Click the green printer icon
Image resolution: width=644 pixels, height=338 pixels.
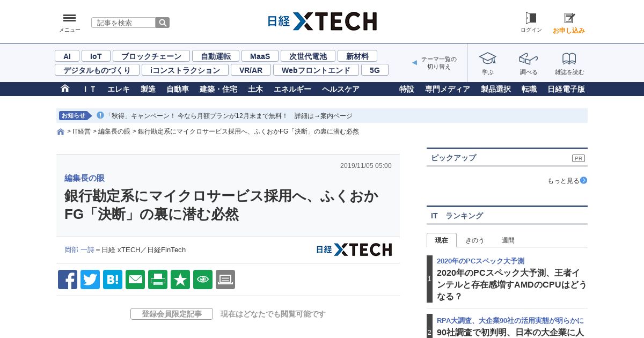pos(158,280)
